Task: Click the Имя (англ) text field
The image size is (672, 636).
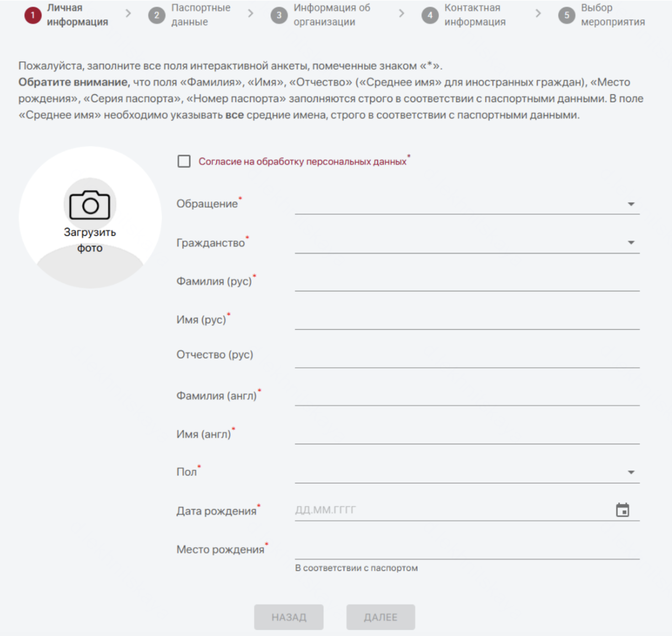Action: 467,434
